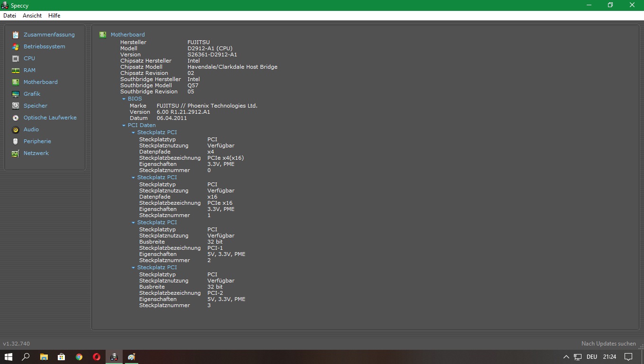644x364 pixels.
Task: Click the Speccy icon in title bar
Action: click(x=5, y=5)
